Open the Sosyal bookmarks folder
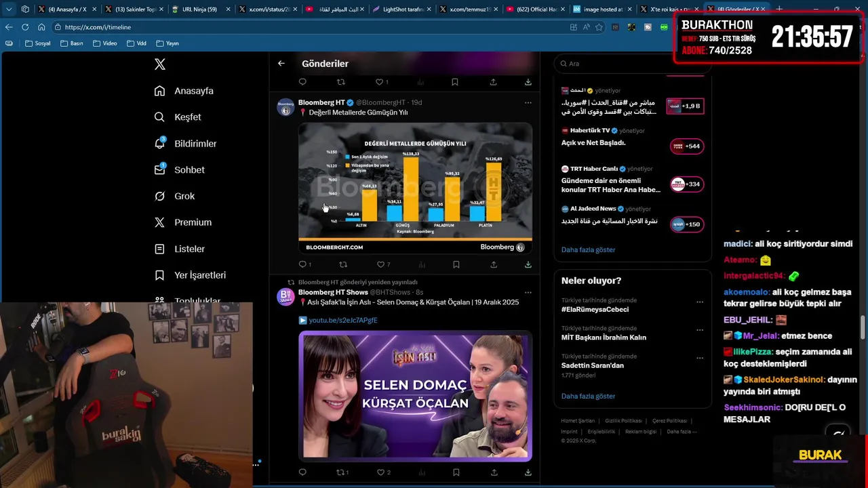 [38, 43]
